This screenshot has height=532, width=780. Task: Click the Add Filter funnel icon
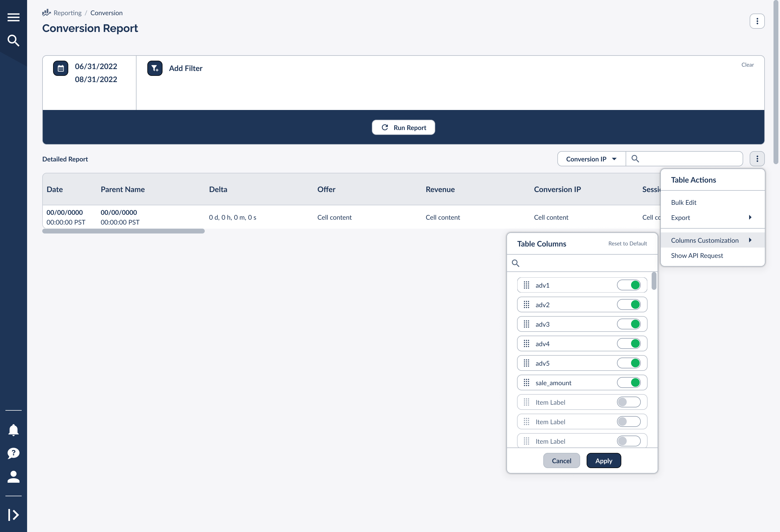[x=155, y=68]
